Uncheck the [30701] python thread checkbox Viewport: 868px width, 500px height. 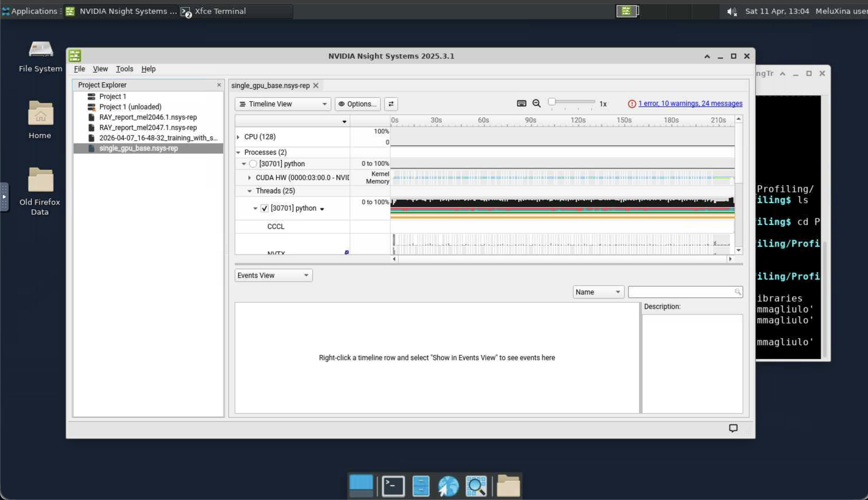pos(264,209)
